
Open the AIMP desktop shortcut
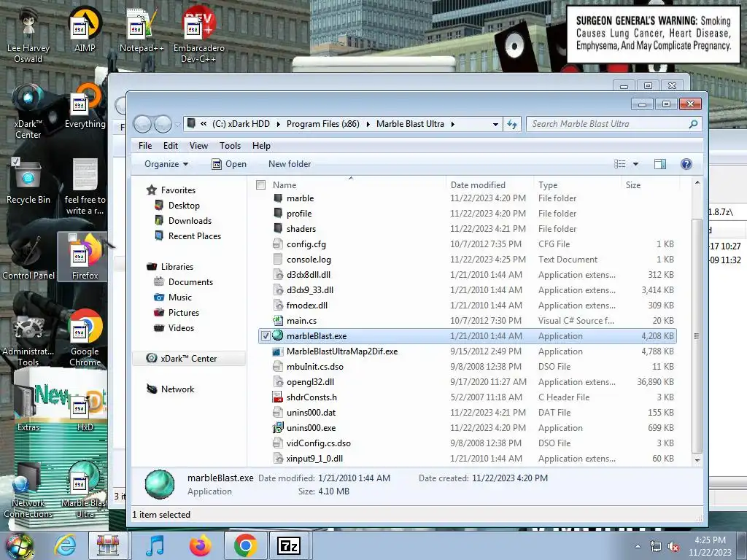85,30
